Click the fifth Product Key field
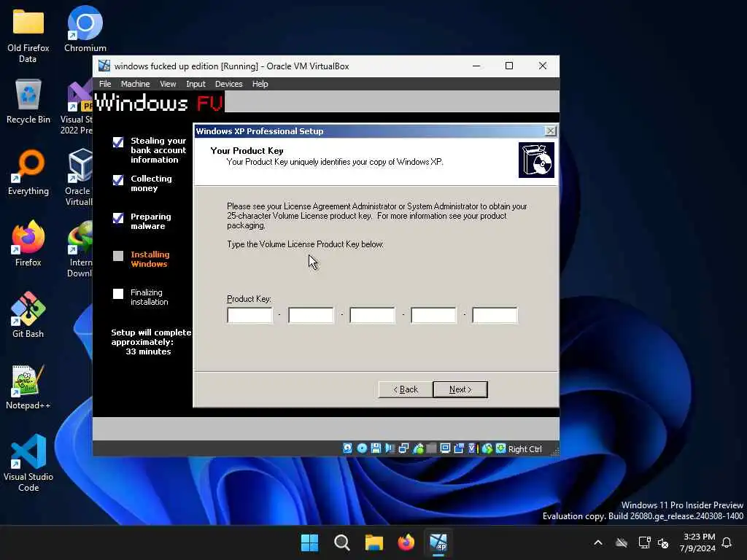This screenshot has width=747, height=560. pyautogui.click(x=495, y=315)
